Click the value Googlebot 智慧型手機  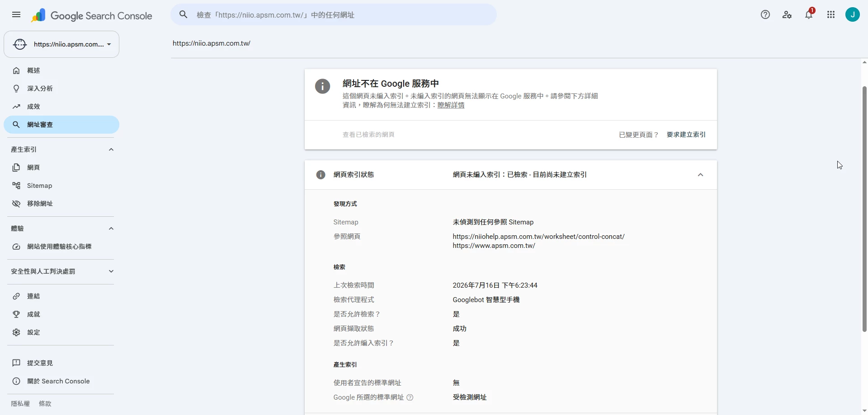[x=486, y=300]
